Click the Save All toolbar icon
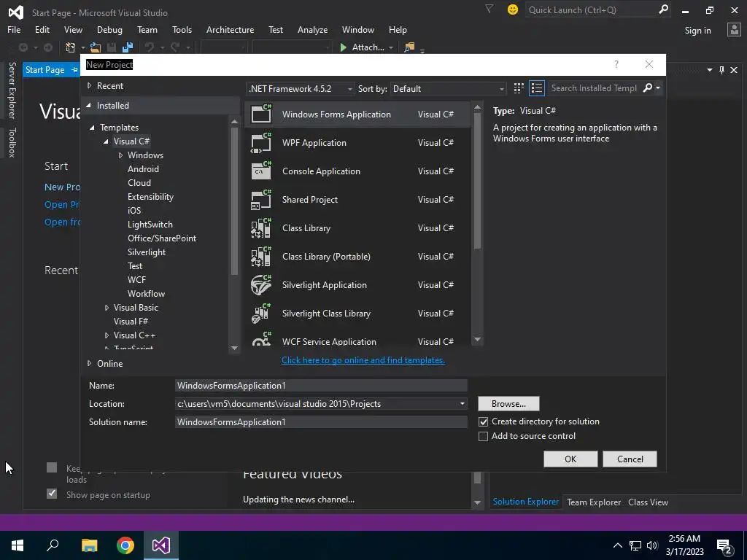The width and height of the screenshot is (747, 560). [128, 47]
